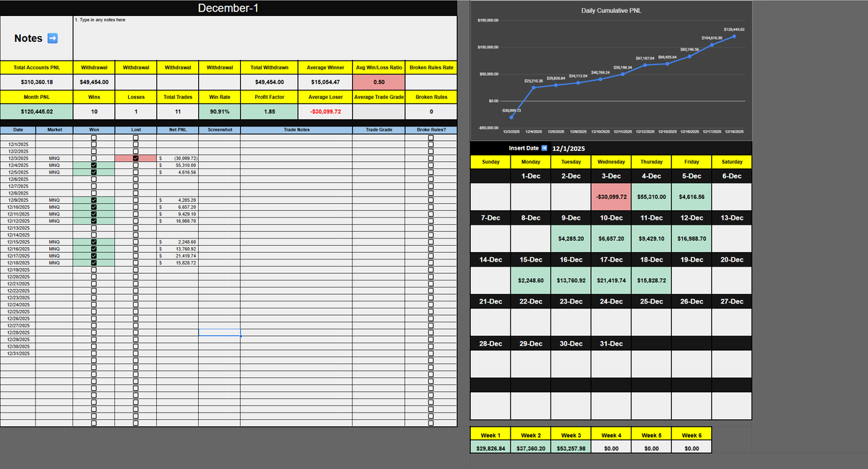This screenshot has height=469, width=868.
Task: Click the Week 3 total $53,257.98
Action: (571, 448)
